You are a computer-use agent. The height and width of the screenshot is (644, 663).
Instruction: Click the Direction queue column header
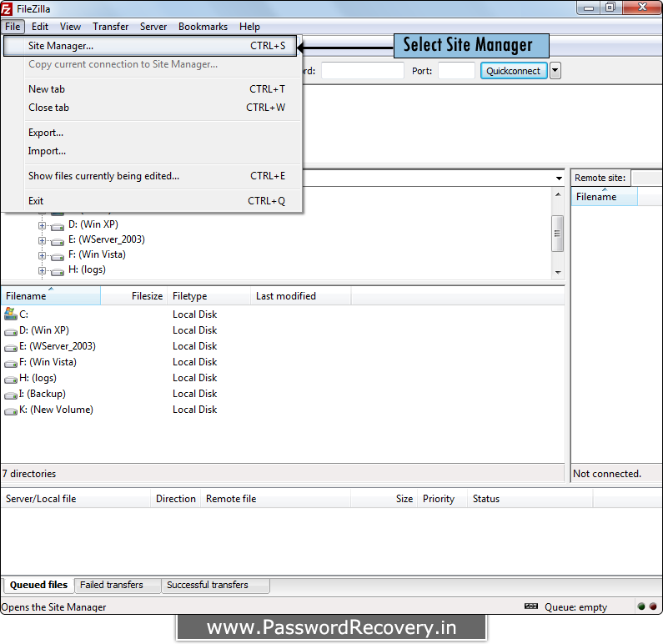(x=176, y=499)
